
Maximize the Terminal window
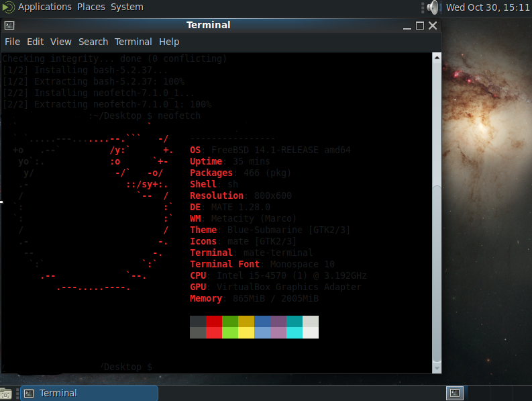point(420,26)
